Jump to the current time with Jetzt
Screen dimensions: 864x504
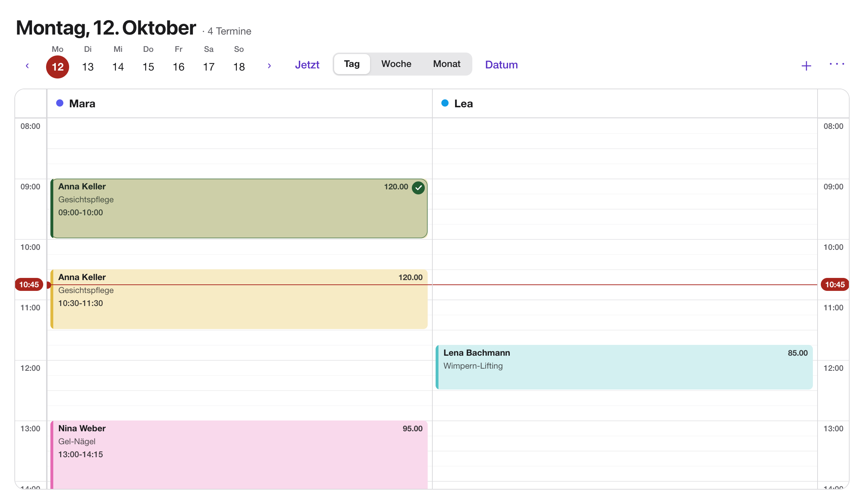click(307, 65)
